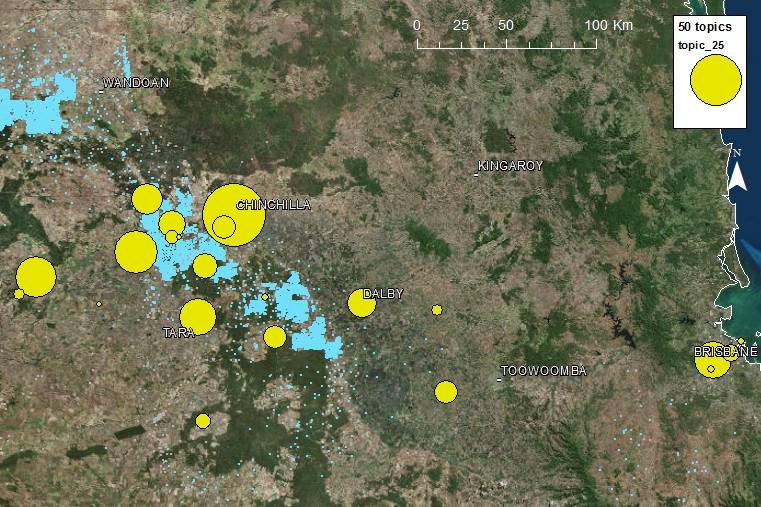
Task: Click the yellow circle symbol in legend
Action: pos(716,80)
